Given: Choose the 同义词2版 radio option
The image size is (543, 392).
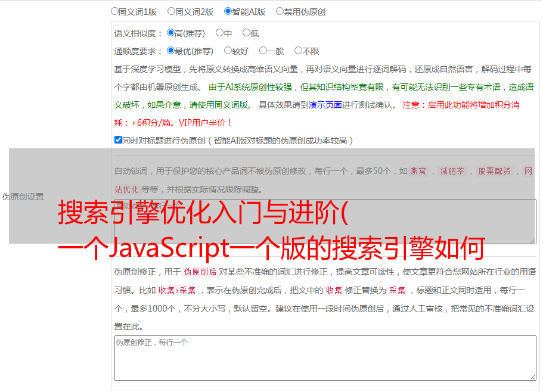Looking at the screenshot, I should coord(171,11).
